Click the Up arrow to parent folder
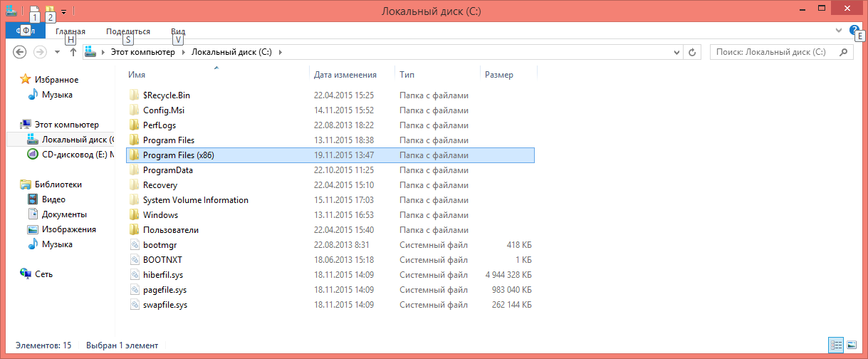 point(73,52)
